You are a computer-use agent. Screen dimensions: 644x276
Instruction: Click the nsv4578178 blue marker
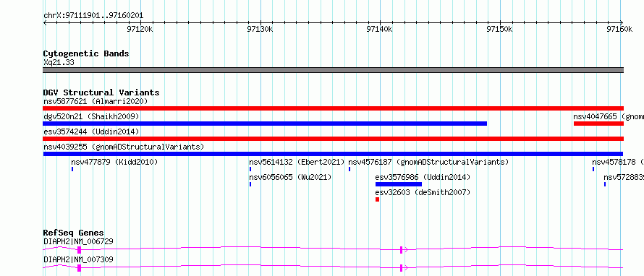[x=593, y=169]
